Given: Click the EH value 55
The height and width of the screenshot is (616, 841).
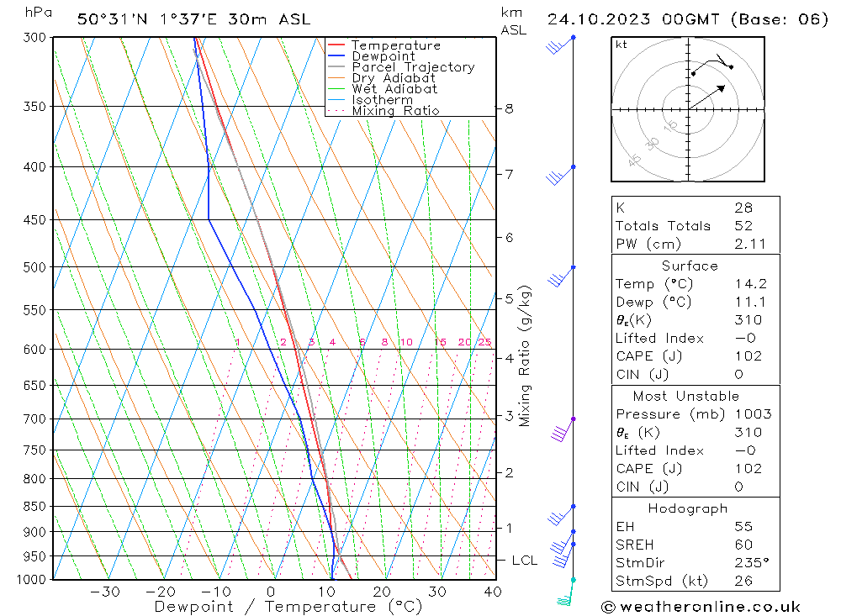Looking at the screenshot, I should point(744,526).
